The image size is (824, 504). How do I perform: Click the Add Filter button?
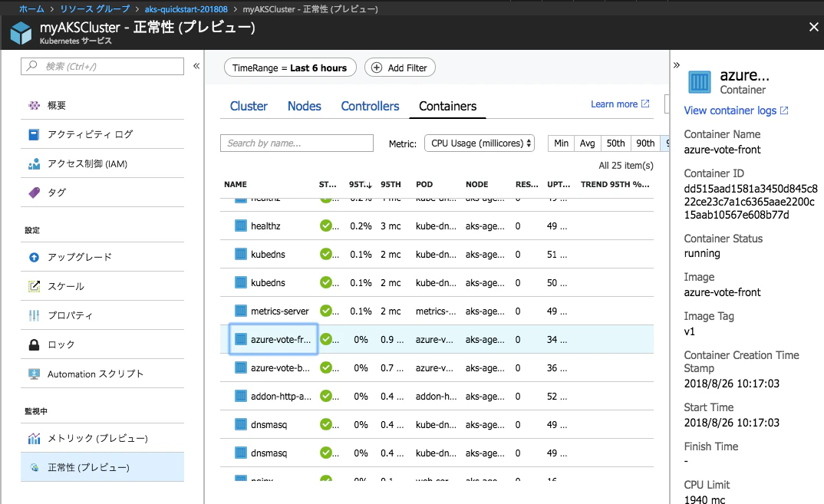(x=400, y=68)
